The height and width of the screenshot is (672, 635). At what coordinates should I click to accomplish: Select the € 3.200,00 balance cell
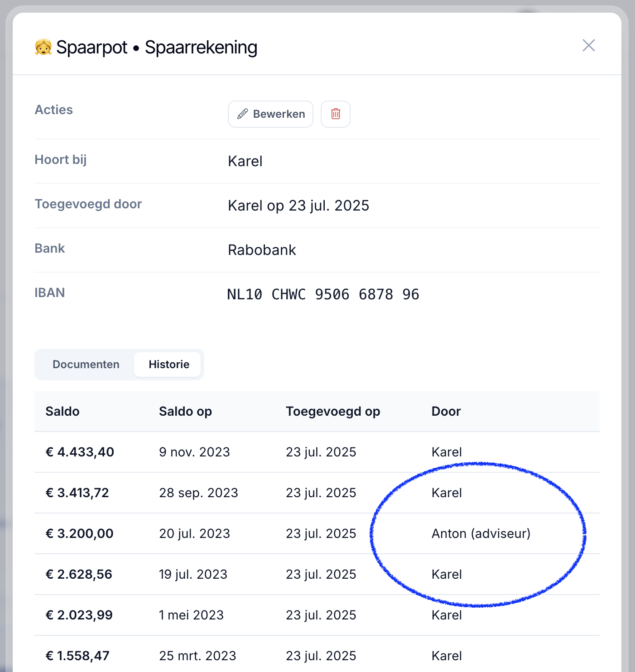click(x=80, y=533)
